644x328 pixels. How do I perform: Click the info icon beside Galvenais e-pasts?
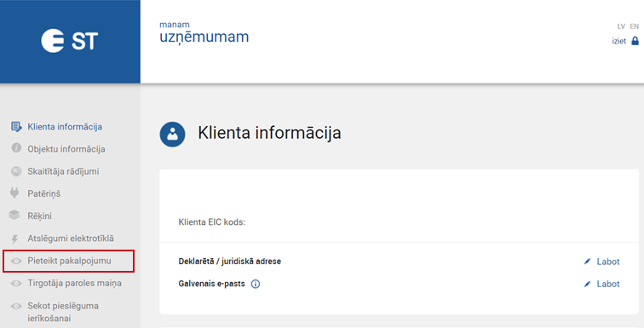point(256,284)
